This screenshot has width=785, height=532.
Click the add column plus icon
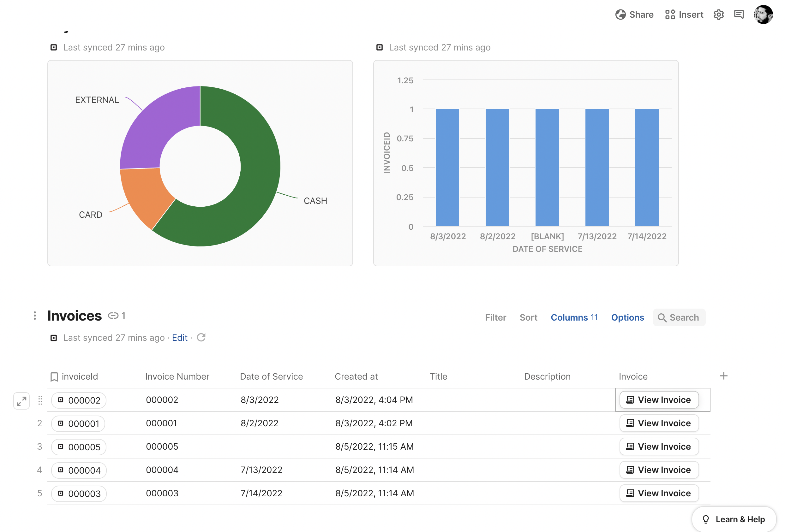(723, 376)
